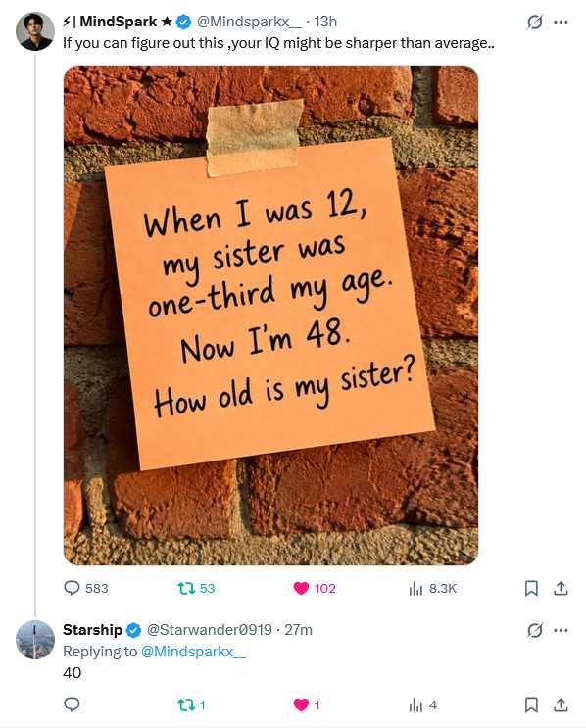Open MindSpark's profile avatar
This screenshot has height=728, width=586.
click(x=35, y=31)
